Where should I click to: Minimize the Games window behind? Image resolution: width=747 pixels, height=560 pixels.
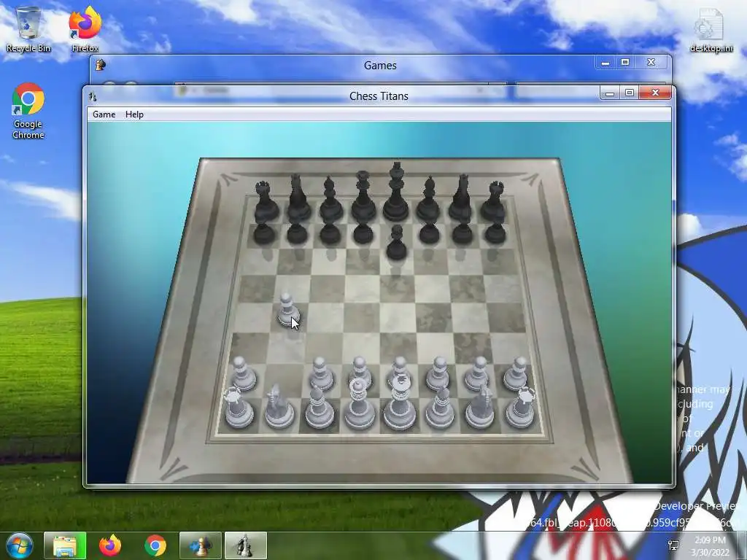(605, 63)
